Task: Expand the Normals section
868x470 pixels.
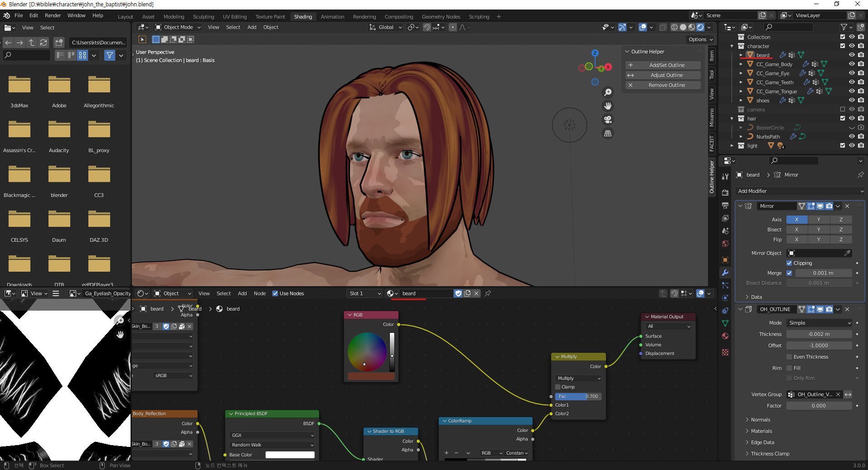Action: (x=761, y=420)
